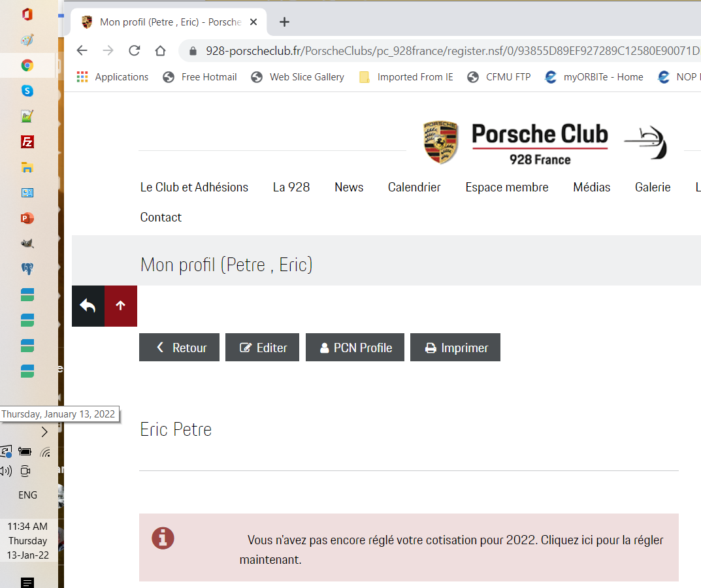The width and height of the screenshot is (701, 588).
Task: Go back in Chrome
Action: (82, 50)
